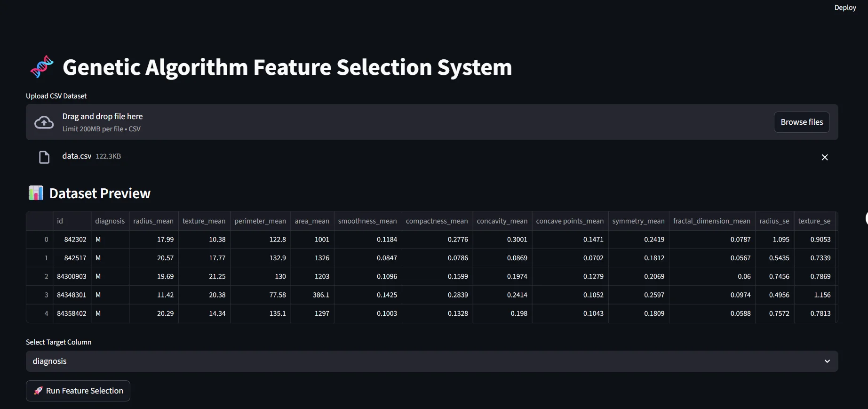Image resolution: width=868 pixels, height=409 pixels.
Task: Click texture_mean value 21.25
Action: (x=204, y=276)
